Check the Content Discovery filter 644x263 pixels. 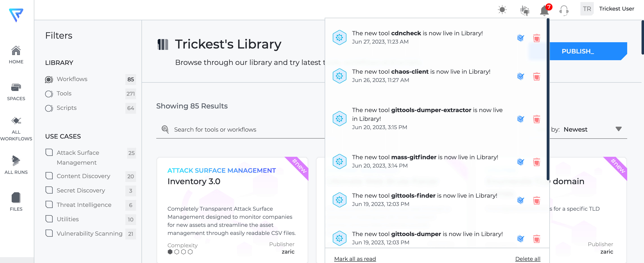pyautogui.click(x=49, y=176)
